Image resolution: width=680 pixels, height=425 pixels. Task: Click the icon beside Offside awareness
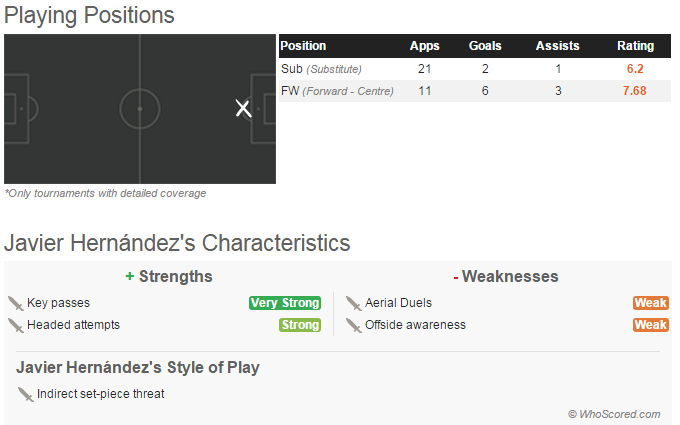coord(353,325)
